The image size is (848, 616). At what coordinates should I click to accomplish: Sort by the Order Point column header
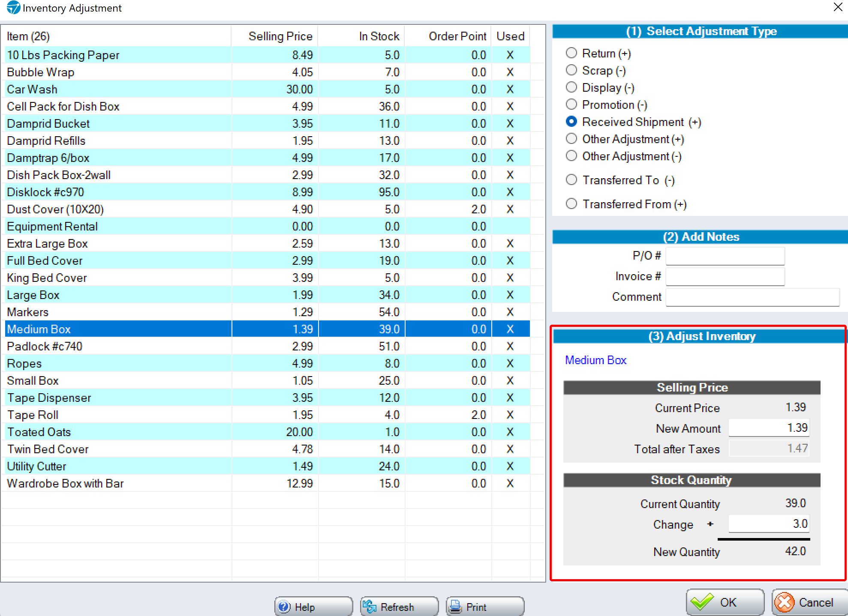click(x=448, y=36)
